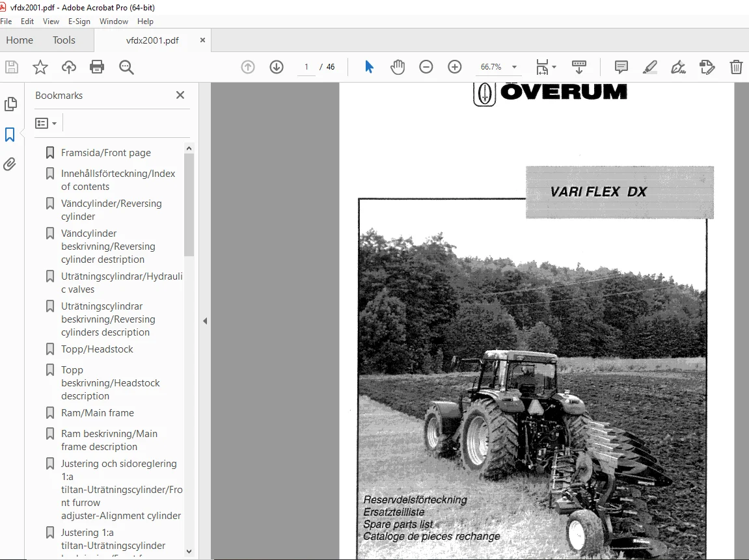The height and width of the screenshot is (560, 749).
Task: Go to the next page
Action: pyautogui.click(x=277, y=67)
